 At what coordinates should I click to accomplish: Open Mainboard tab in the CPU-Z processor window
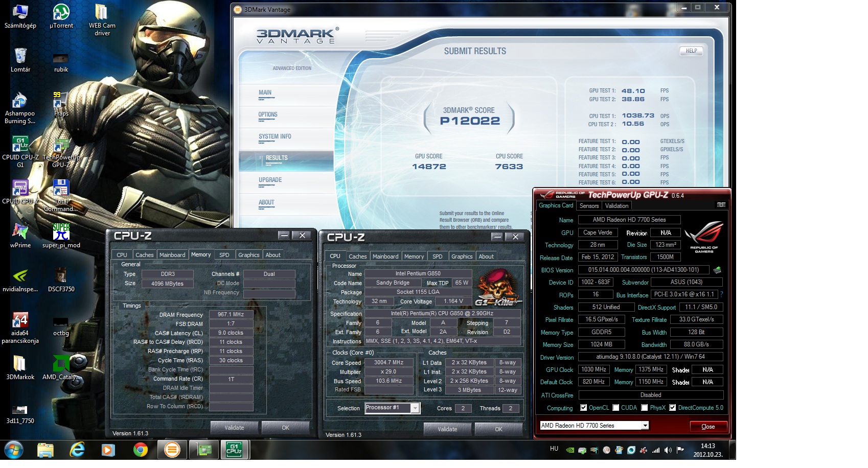point(385,256)
